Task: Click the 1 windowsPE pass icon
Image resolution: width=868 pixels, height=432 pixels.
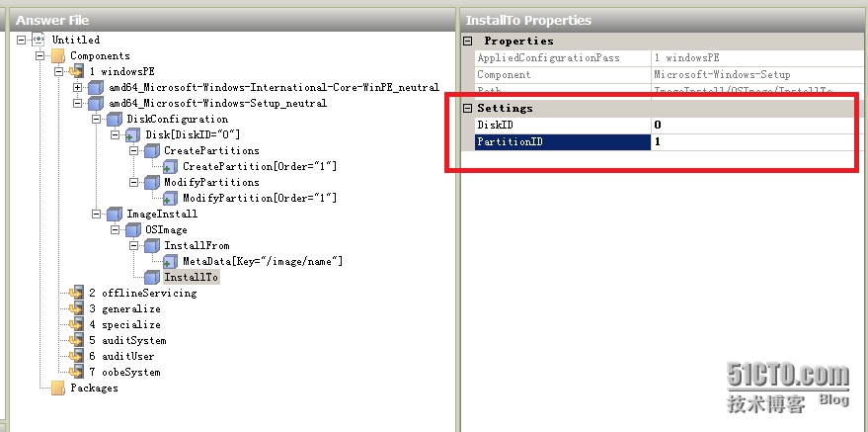Action: pyautogui.click(x=76, y=72)
